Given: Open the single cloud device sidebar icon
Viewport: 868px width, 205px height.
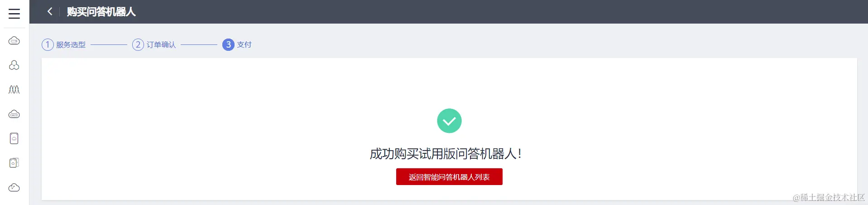Looking at the screenshot, I should coord(14,138).
